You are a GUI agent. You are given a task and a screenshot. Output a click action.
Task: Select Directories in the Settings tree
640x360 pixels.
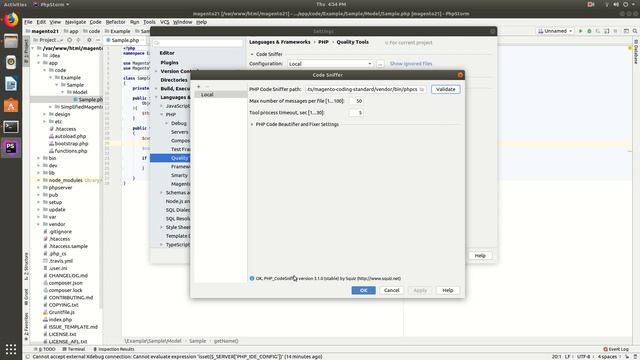click(x=174, y=80)
